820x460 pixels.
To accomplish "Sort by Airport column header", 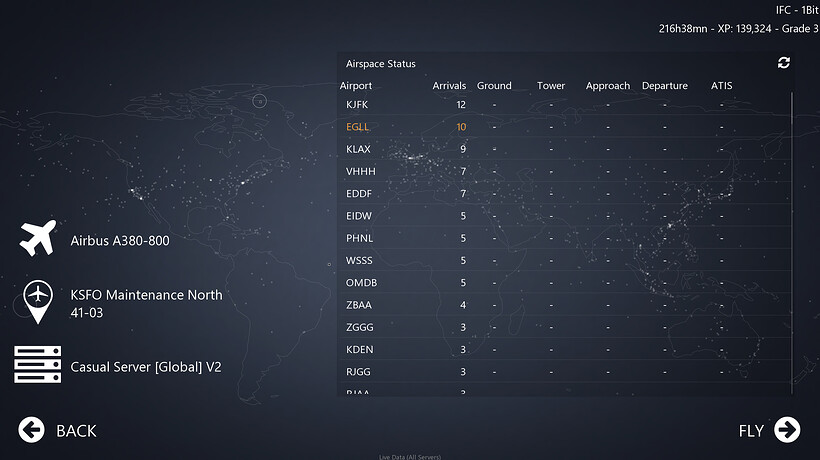I will click(356, 86).
